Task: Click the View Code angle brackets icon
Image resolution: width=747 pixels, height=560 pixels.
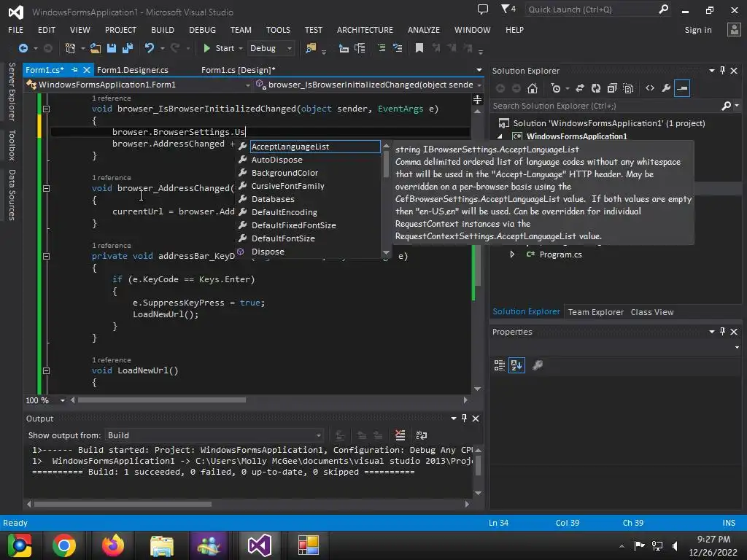Action: [x=650, y=88]
